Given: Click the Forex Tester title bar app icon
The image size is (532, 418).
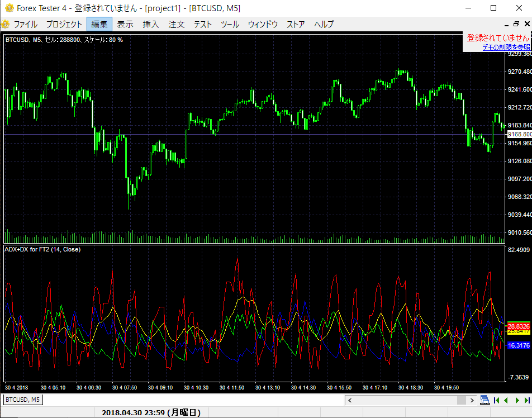Looking at the screenshot, I should point(9,8).
